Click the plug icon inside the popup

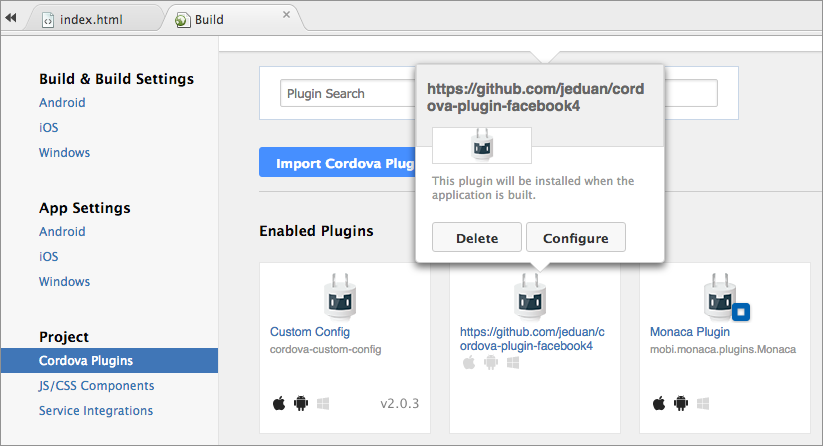pyautogui.click(x=481, y=146)
